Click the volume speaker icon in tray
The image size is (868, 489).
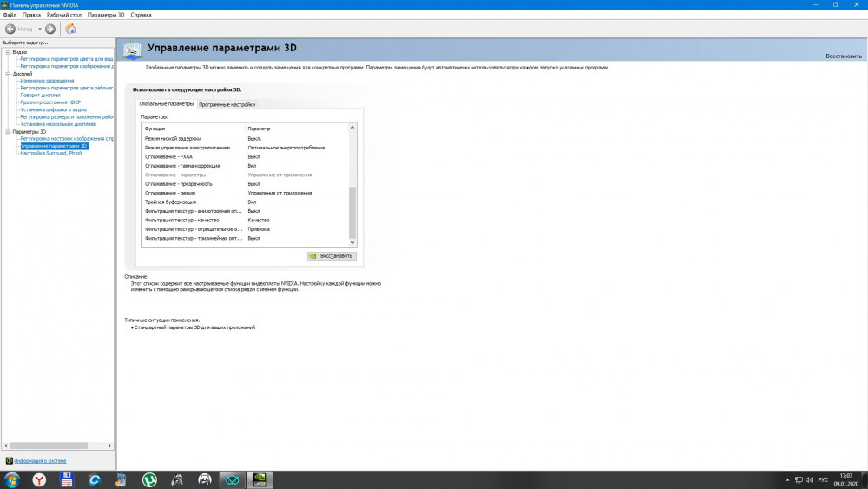[809, 480]
